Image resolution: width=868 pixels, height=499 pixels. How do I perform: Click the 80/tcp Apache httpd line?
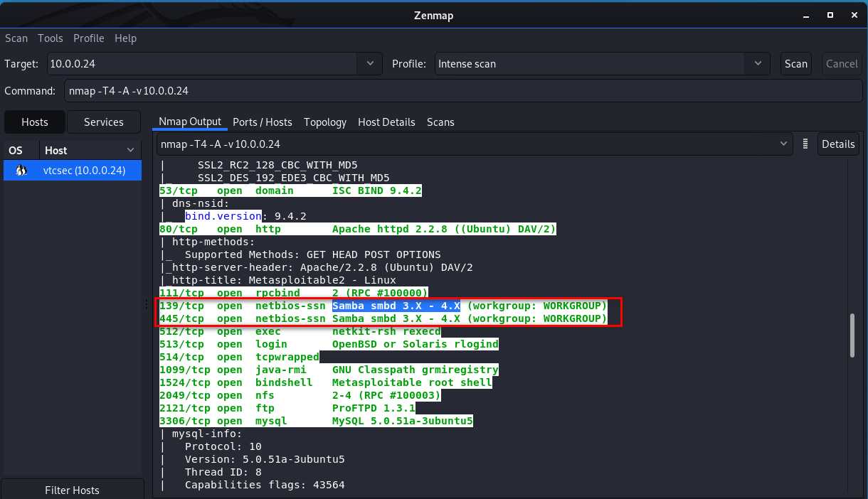coord(358,229)
